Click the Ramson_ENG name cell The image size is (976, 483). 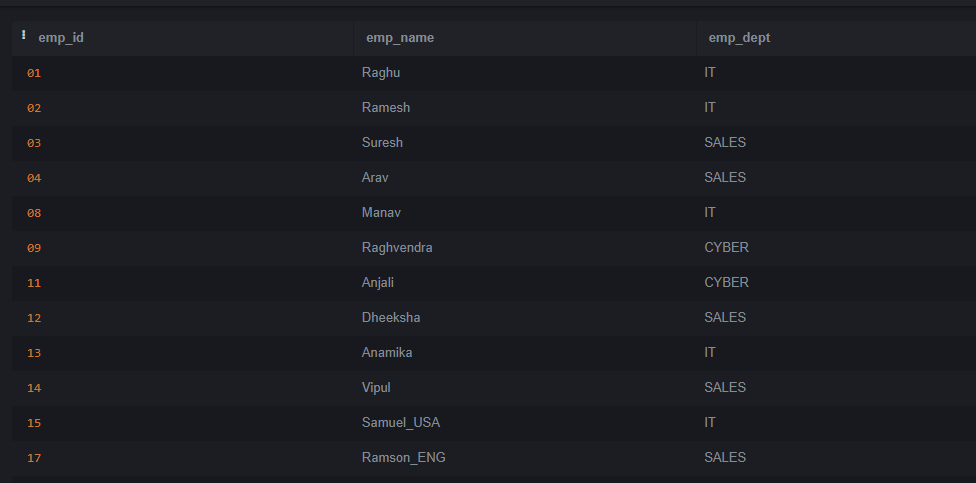(403, 458)
